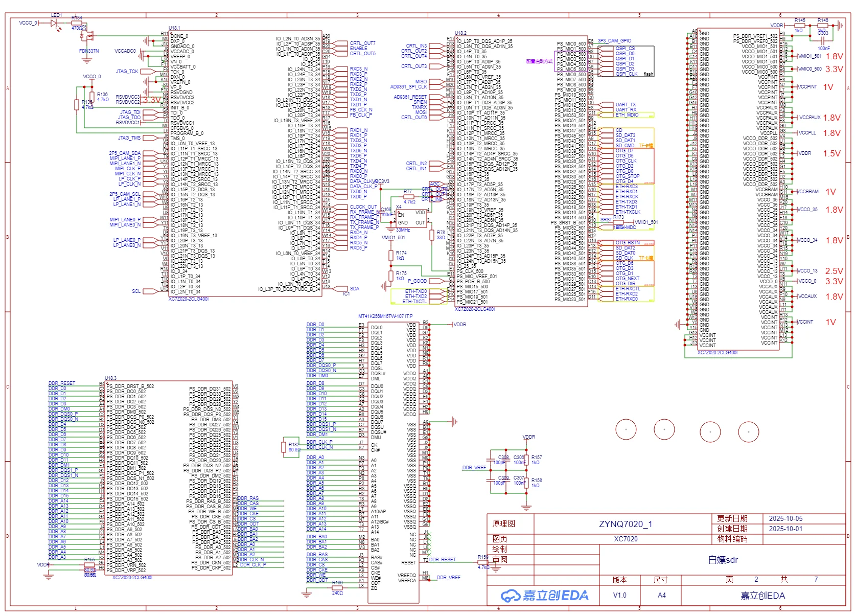The image size is (856, 616).
Task: Select the V1.0 version field
Action: tap(619, 595)
